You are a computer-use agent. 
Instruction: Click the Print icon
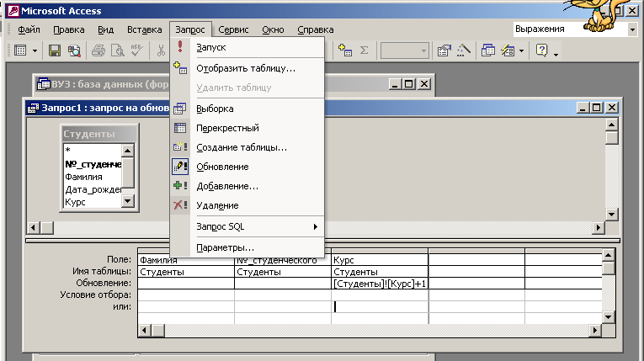(98, 50)
